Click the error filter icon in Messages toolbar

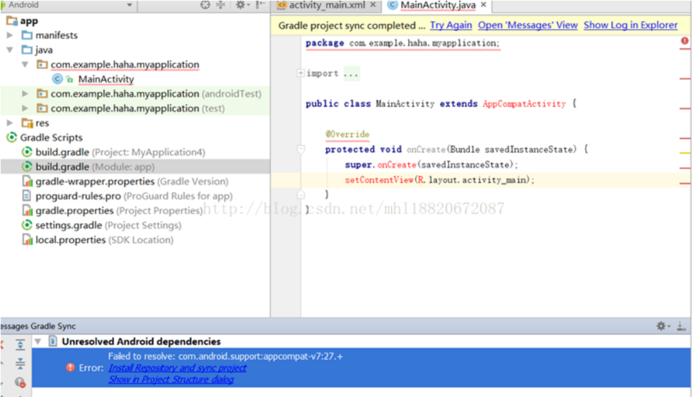(x=20, y=382)
